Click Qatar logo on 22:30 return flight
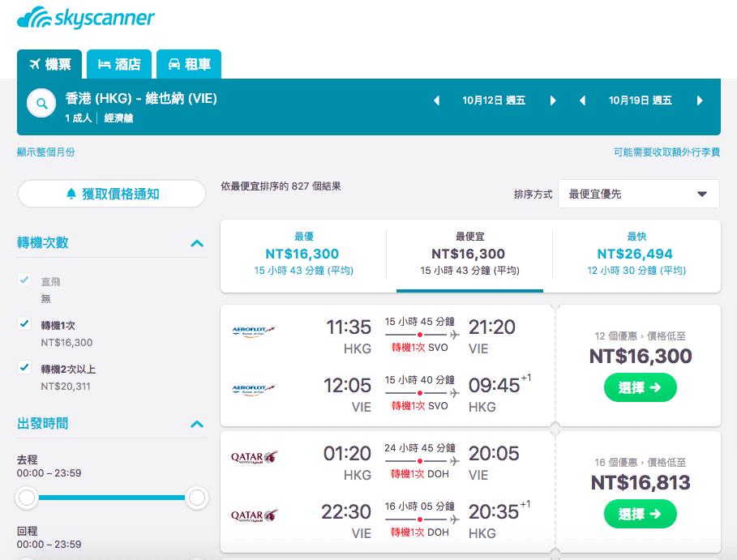The image size is (737, 560). (255, 515)
